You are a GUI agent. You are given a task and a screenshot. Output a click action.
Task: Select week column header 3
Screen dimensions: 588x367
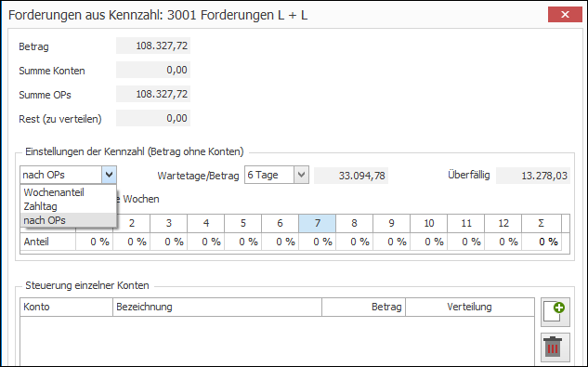tap(168, 223)
